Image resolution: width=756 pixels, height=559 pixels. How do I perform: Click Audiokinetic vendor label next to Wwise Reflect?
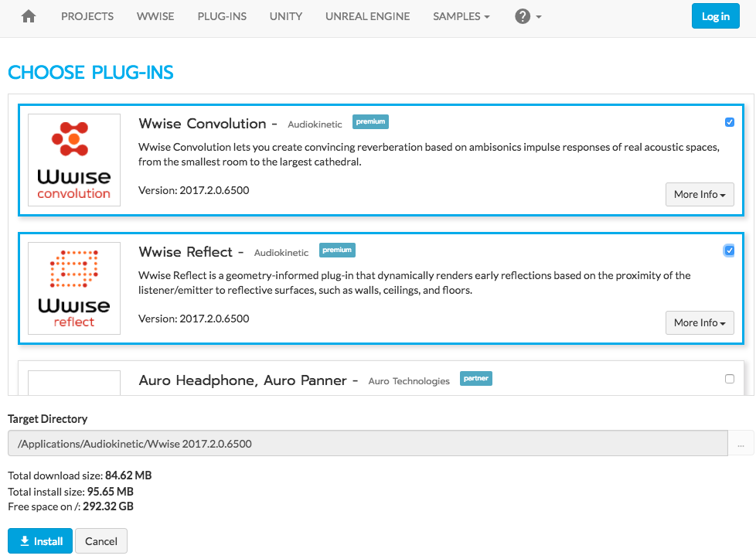(281, 253)
